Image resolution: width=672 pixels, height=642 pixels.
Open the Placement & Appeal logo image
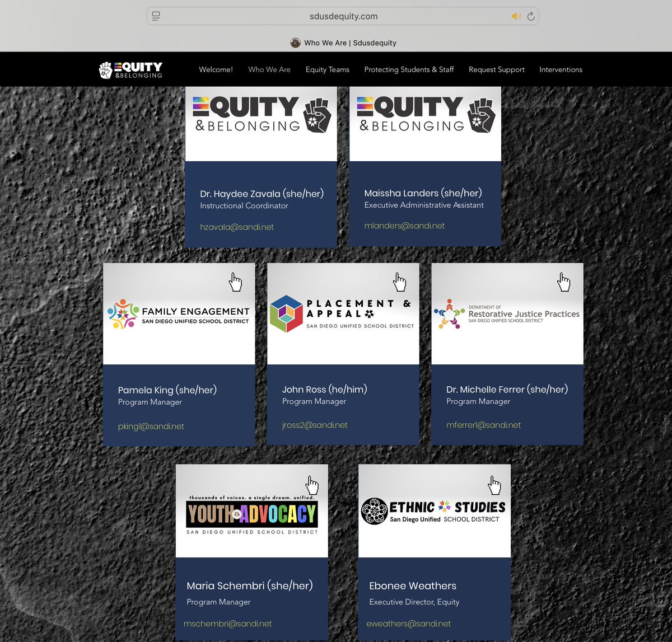coord(342,314)
